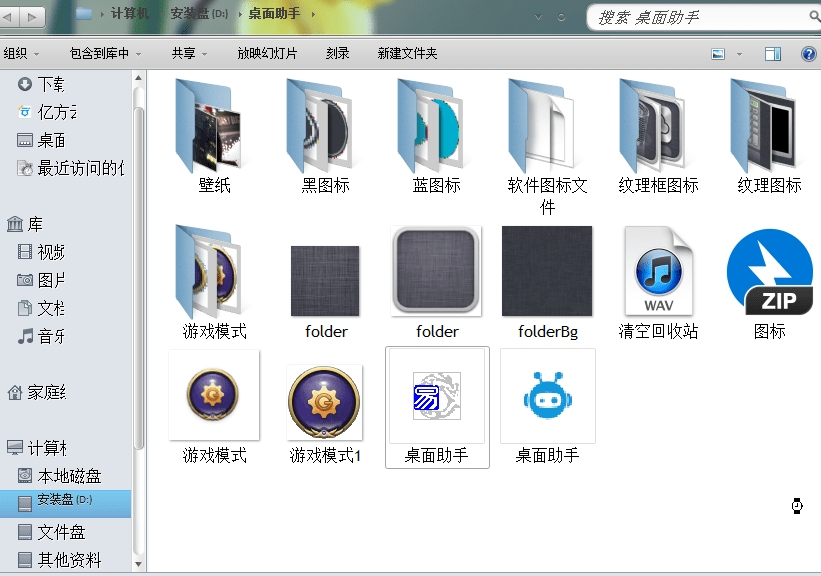Image resolution: width=821 pixels, height=576 pixels.
Task: Open 文件盘 drive
Action: point(51,532)
